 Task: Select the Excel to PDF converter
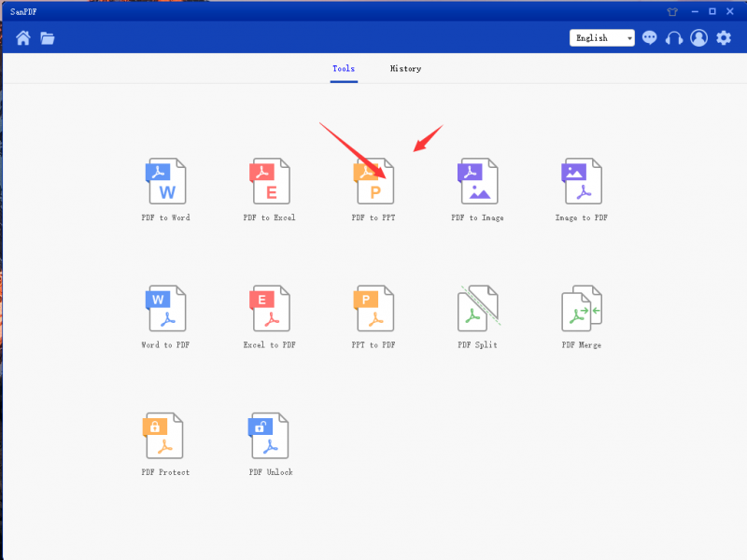click(270, 309)
